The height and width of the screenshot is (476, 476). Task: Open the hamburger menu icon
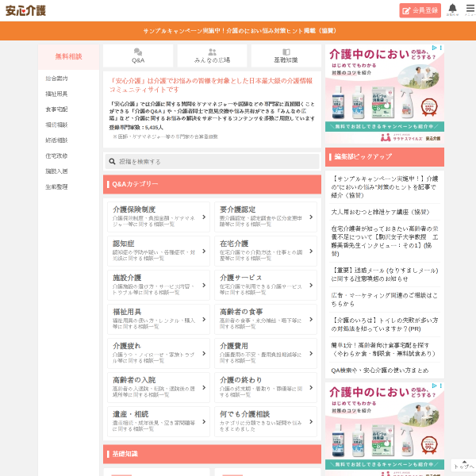(x=470, y=8)
